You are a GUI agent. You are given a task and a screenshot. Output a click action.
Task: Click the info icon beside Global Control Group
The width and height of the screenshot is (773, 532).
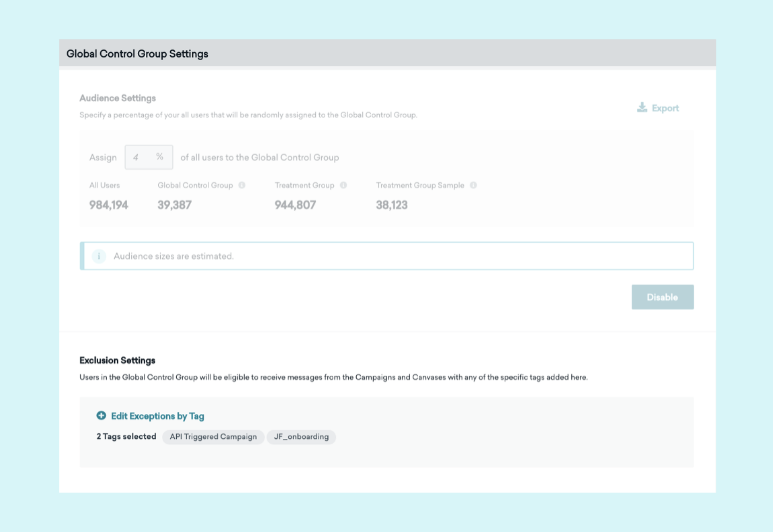click(242, 185)
